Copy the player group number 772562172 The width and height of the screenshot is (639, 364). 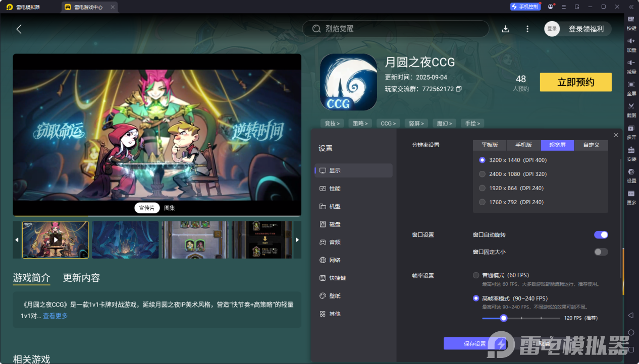(x=458, y=89)
